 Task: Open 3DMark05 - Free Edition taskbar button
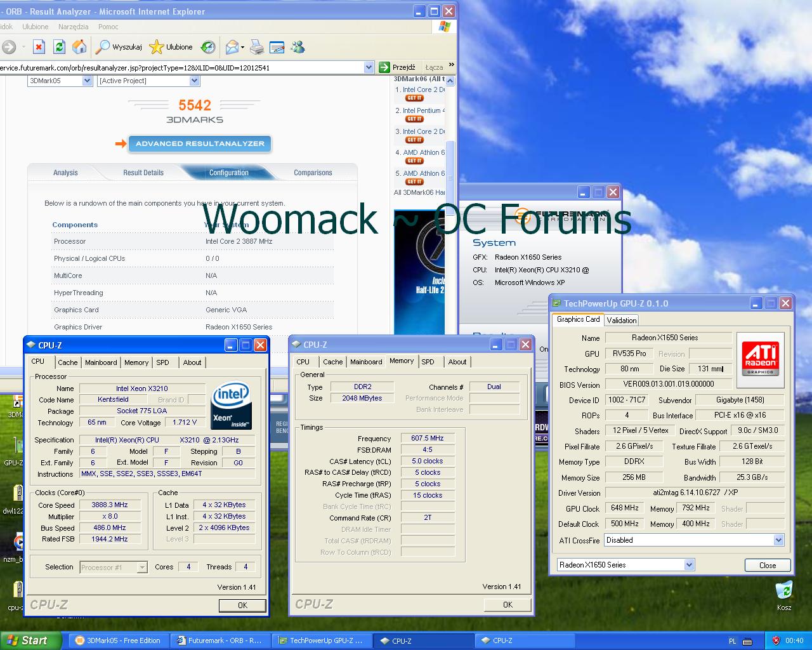click(119, 640)
